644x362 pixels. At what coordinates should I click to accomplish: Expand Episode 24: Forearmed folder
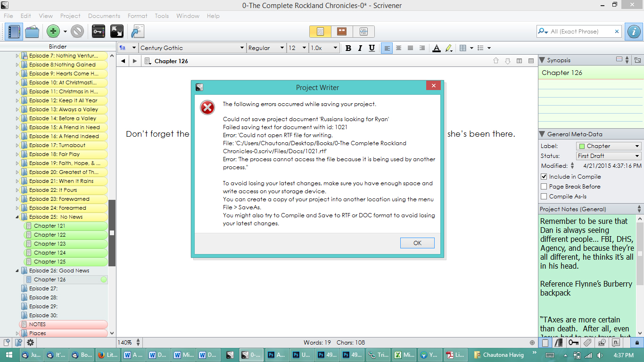click(17, 208)
